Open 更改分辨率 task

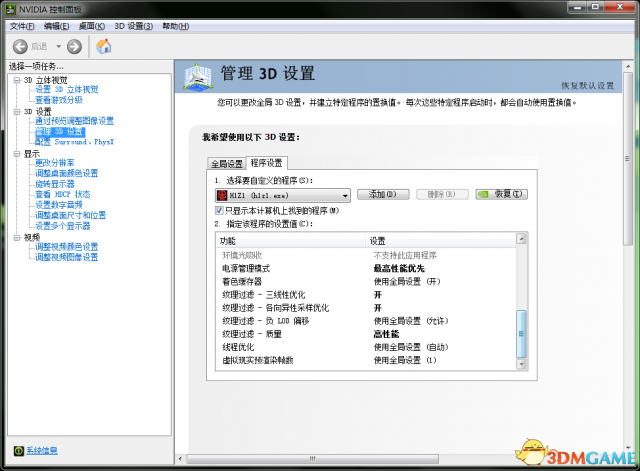click(x=55, y=163)
